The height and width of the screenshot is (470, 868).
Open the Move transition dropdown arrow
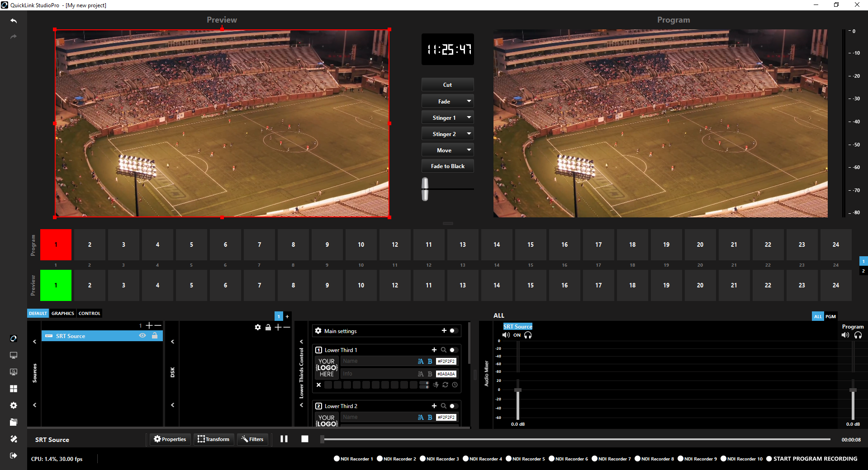469,150
